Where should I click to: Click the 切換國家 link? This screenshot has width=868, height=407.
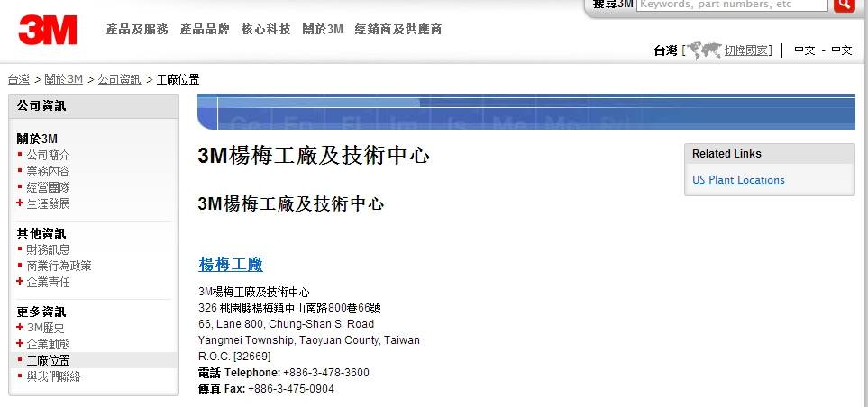tap(746, 50)
